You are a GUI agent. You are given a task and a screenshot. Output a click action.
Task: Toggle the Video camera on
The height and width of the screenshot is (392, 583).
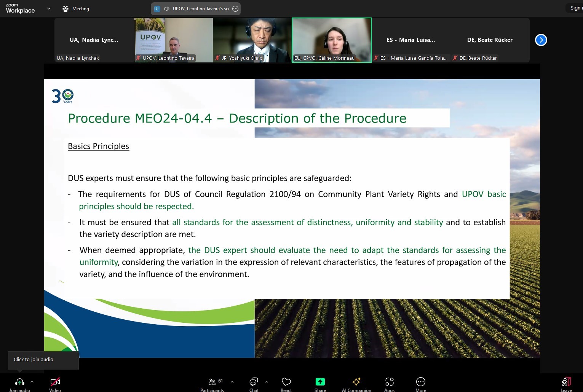55,384
